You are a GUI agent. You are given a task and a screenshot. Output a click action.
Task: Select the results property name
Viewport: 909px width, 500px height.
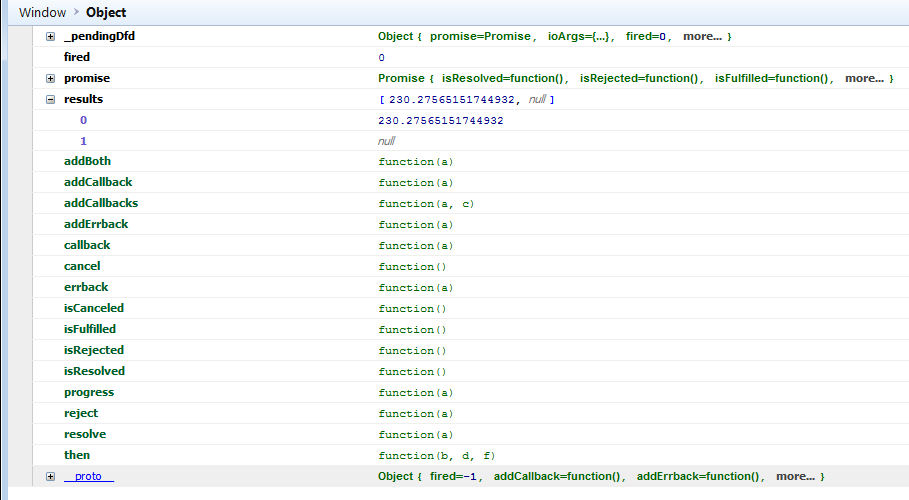click(83, 99)
